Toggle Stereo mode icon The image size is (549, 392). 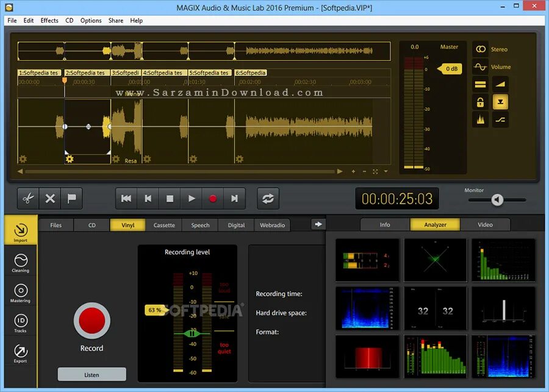(481, 49)
